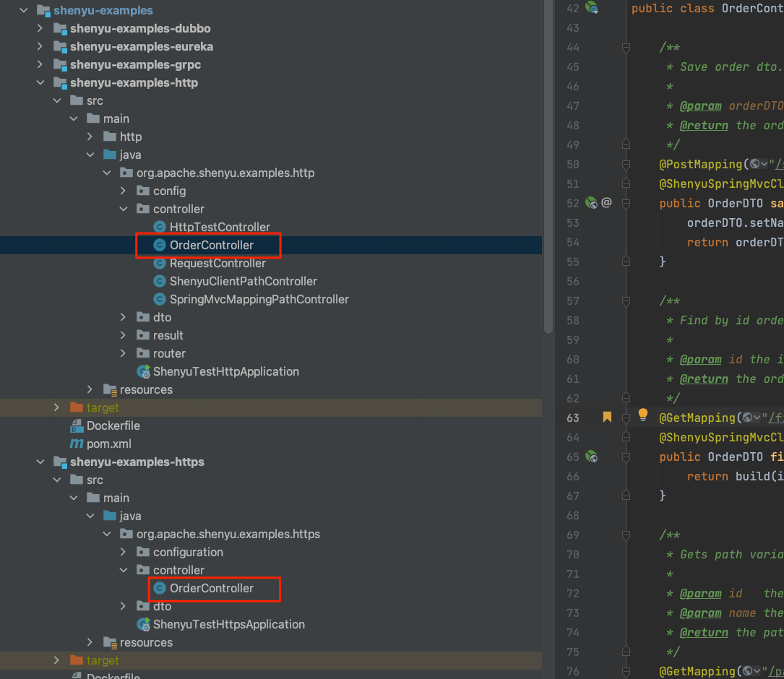Toggle folding of the method on line 65
The image size is (784, 679).
[x=626, y=457]
